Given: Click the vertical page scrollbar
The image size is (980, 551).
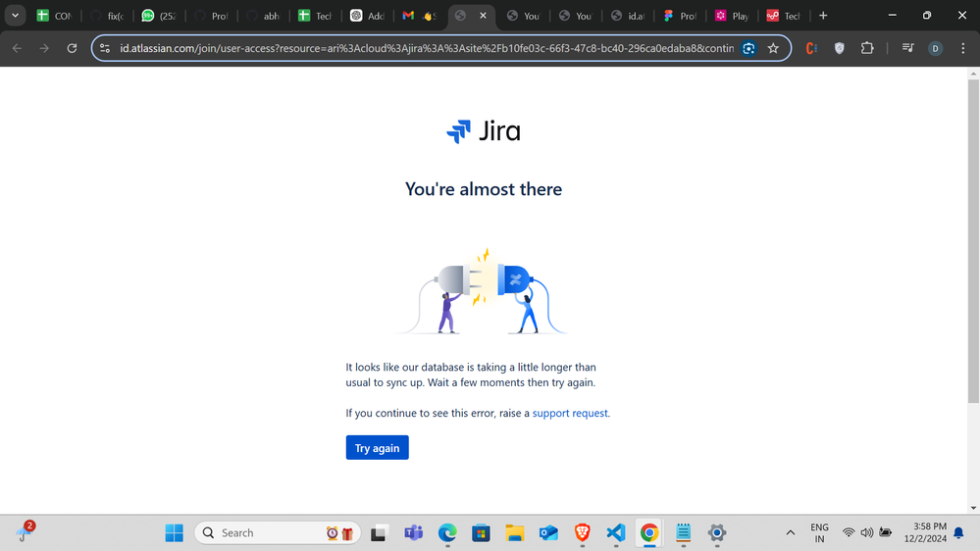Looking at the screenshot, I should point(973,240).
